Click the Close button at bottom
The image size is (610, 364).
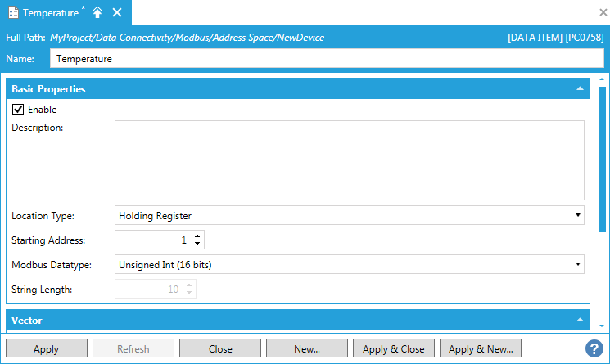click(220, 349)
